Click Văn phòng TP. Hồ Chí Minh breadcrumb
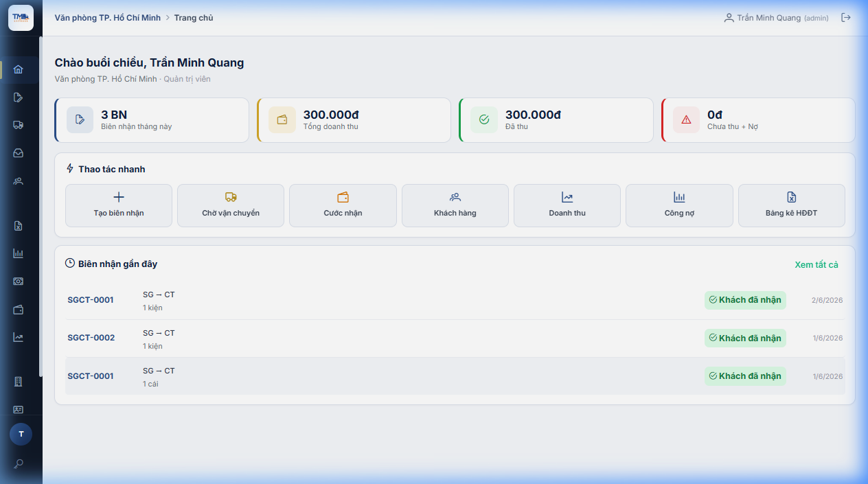Image resolution: width=868 pixels, height=484 pixels. [108, 18]
